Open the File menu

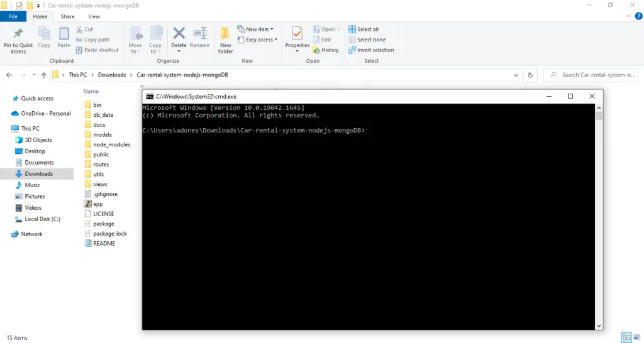pyautogui.click(x=13, y=16)
